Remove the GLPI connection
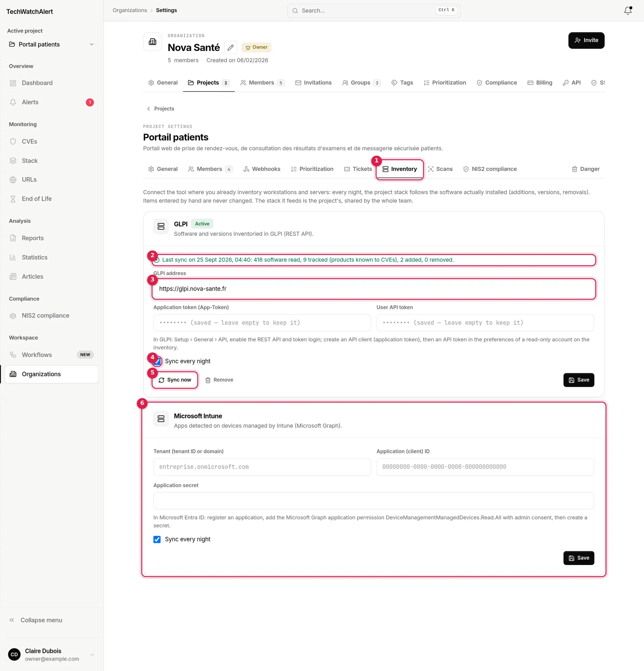 (219, 380)
